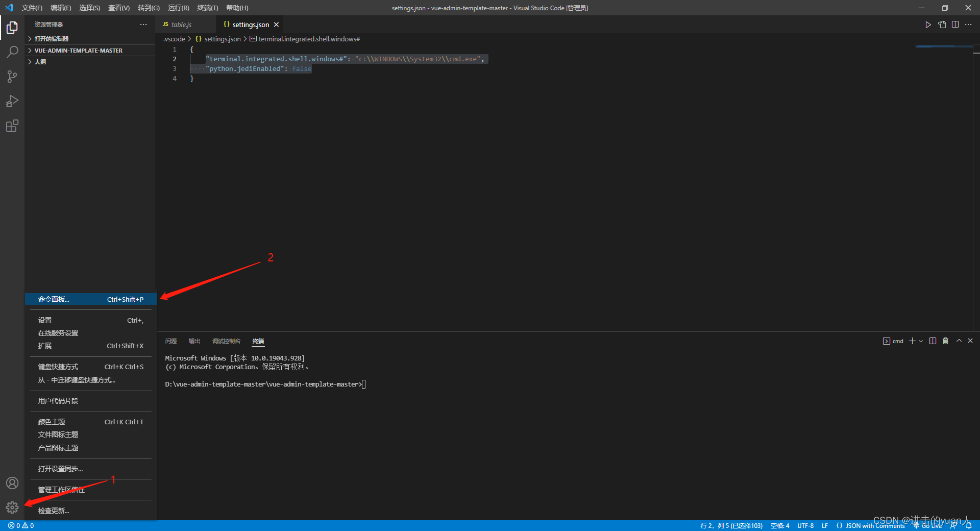
Task: Switch to the 问题 panel tab
Action: point(171,341)
